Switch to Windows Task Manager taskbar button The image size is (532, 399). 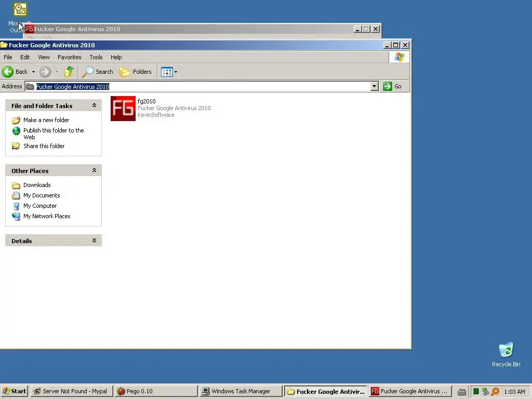(x=241, y=391)
